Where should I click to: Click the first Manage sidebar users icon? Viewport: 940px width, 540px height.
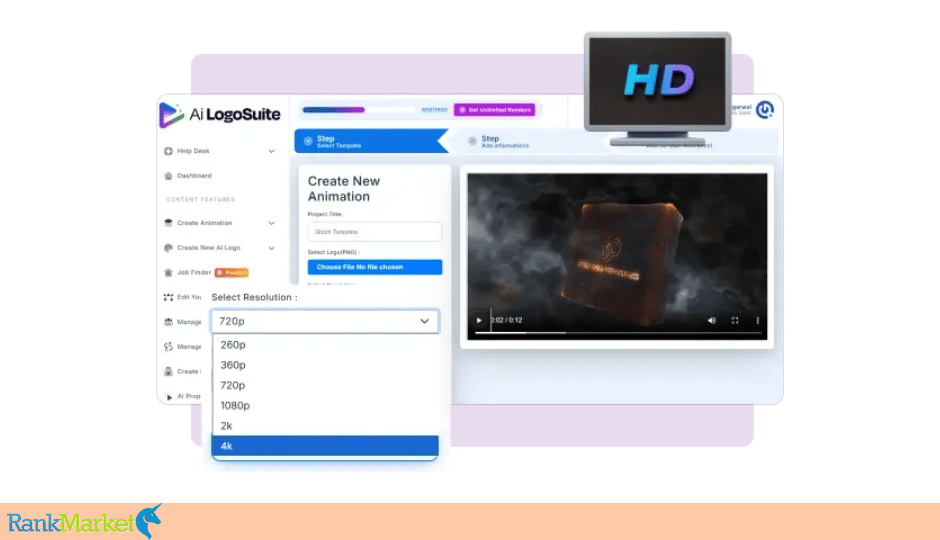click(168, 322)
